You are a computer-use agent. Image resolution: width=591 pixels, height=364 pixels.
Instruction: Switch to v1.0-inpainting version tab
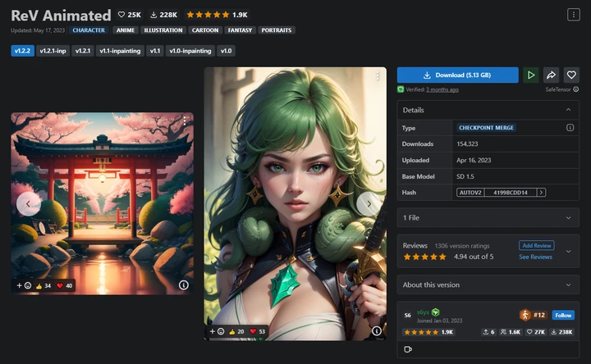pos(190,51)
